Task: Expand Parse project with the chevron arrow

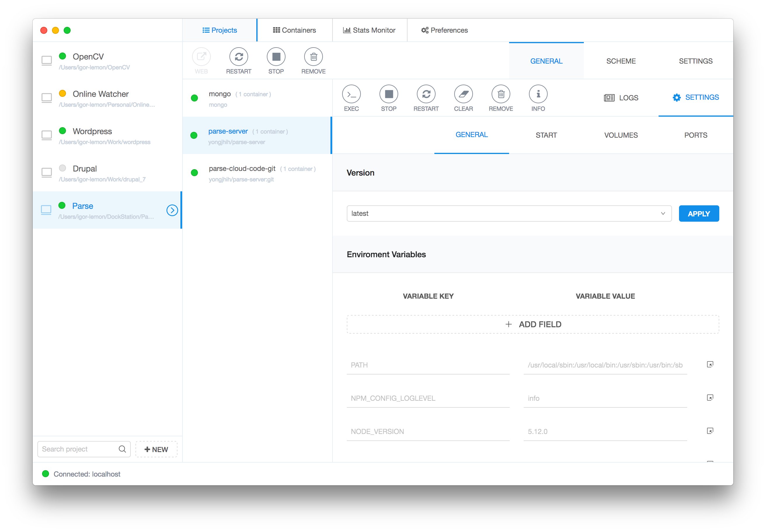Action: 172,210
